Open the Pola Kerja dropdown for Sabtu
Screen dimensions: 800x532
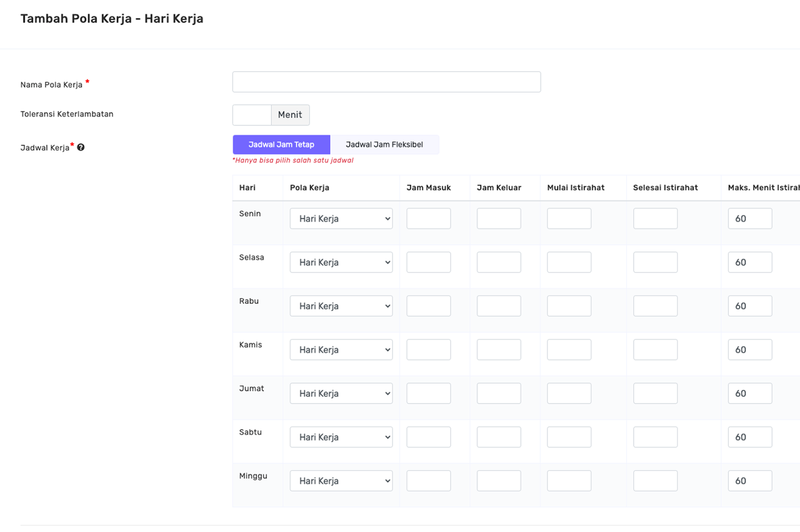click(341, 436)
